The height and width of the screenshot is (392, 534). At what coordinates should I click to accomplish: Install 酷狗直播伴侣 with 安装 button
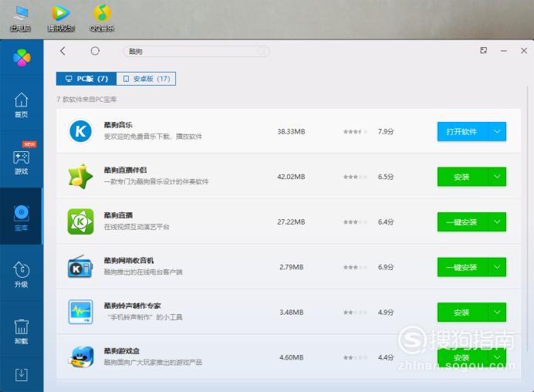click(462, 177)
